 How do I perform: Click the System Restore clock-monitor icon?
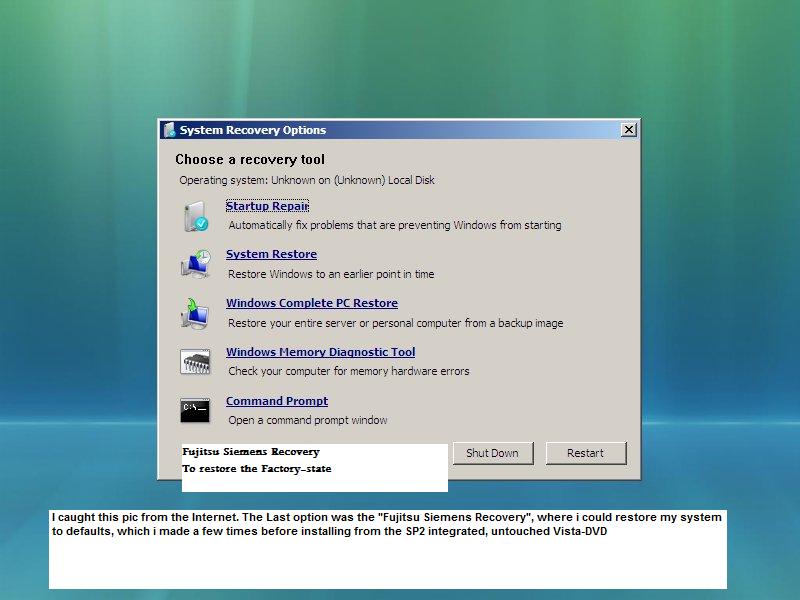pyautogui.click(x=195, y=264)
